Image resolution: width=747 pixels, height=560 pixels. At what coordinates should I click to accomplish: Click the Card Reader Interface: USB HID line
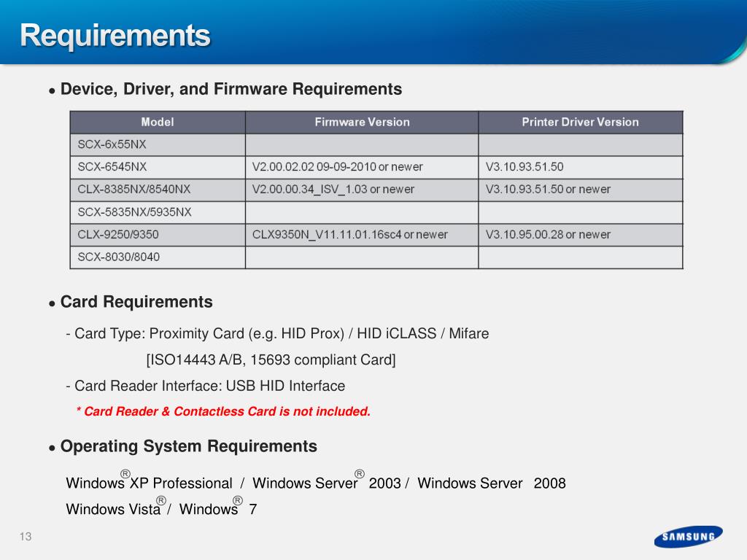coord(205,386)
